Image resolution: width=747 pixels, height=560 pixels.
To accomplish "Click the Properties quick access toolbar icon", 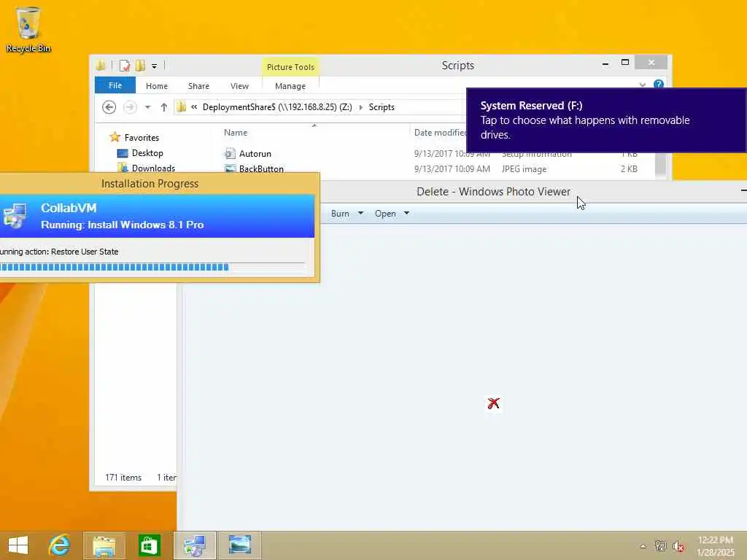I will 124,66.
